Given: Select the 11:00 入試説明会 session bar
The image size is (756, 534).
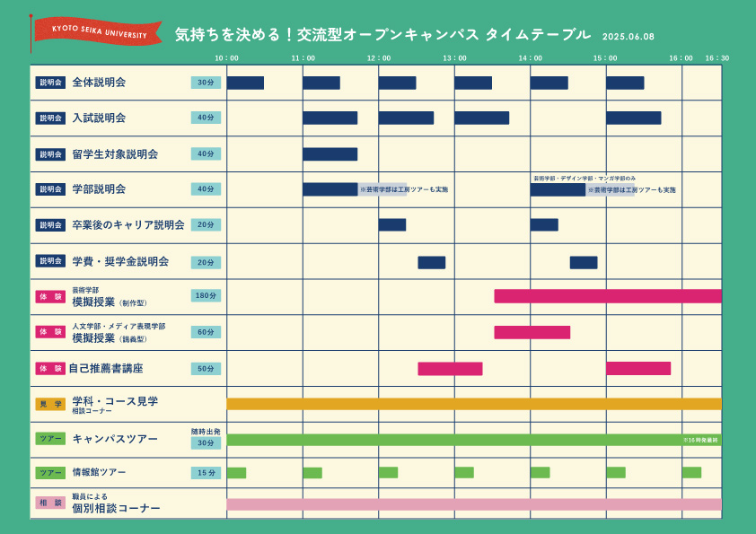Looking at the screenshot, I should pos(330,118).
